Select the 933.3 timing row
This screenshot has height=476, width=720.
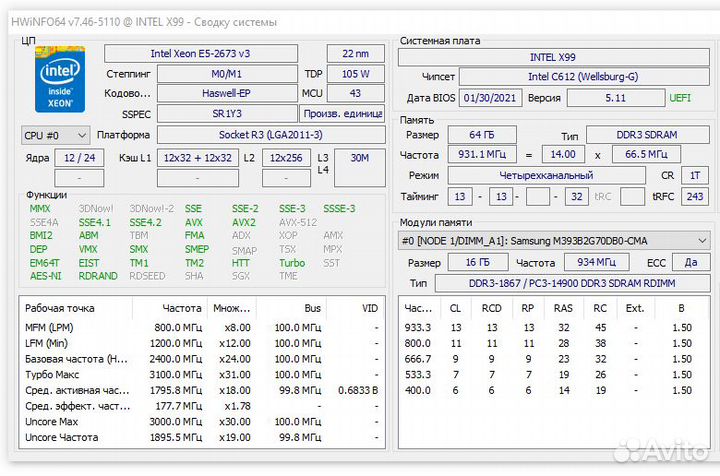coord(555,327)
